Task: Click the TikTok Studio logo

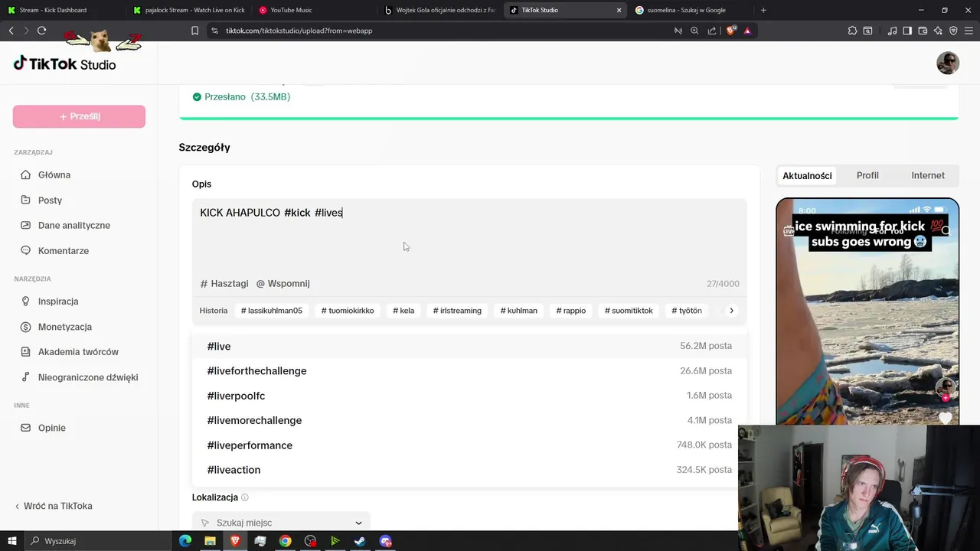Action: (x=64, y=64)
